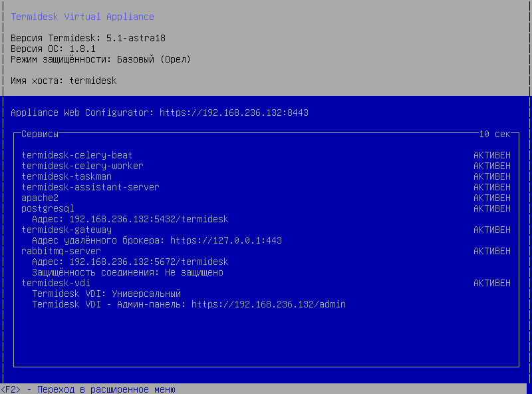Click the connection security Не защищено line
Image resolution: width=532 pixels, height=394 pixels.
128,272
